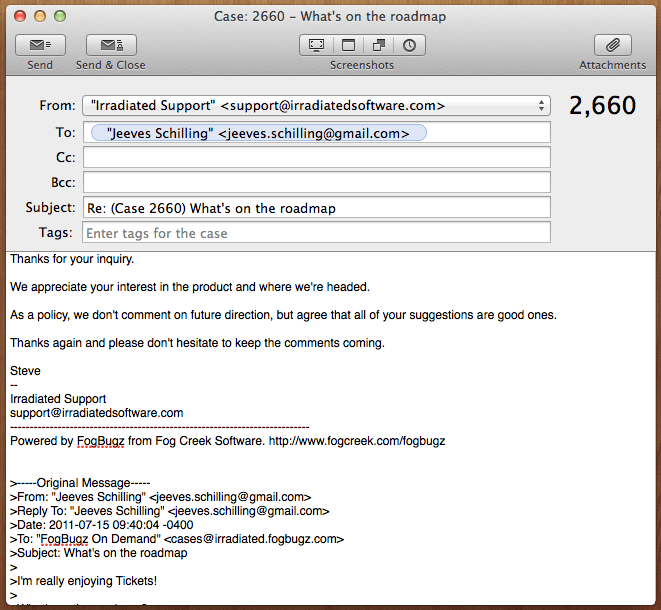Click into the Cc field
Screen dimensions: 661x610
click(316, 158)
